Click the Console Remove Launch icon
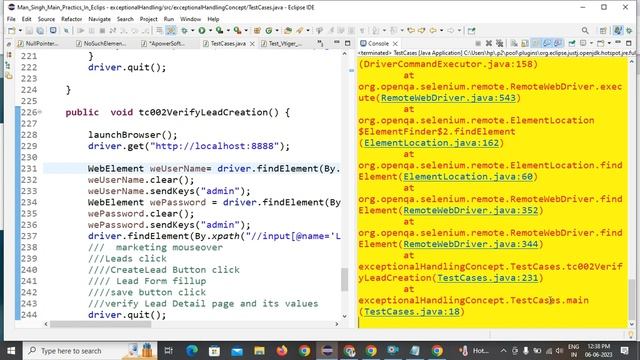The width and height of the screenshot is (640, 360). coord(489,43)
